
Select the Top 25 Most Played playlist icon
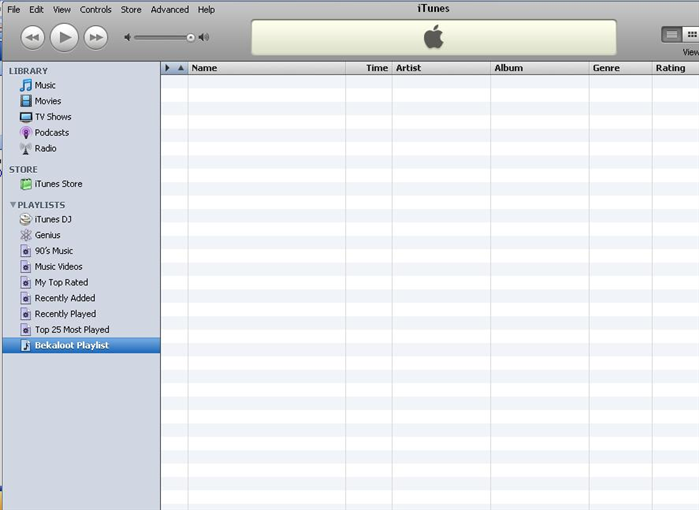coord(26,329)
